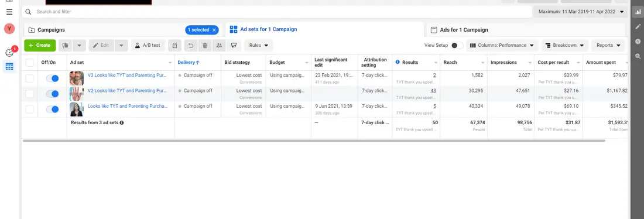This screenshot has height=219, width=644.
Task: Select the table grid icon in sidebar
Action: click(x=9, y=67)
